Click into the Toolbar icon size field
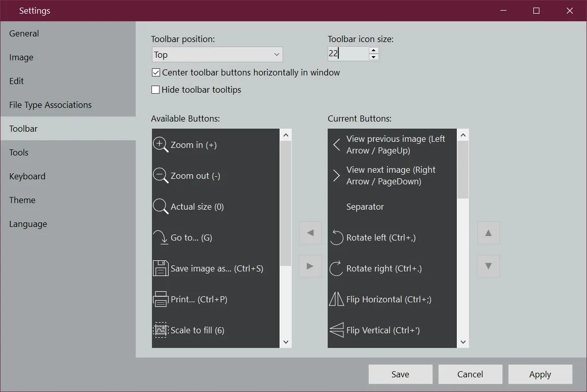587x392 pixels. (x=348, y=54)
